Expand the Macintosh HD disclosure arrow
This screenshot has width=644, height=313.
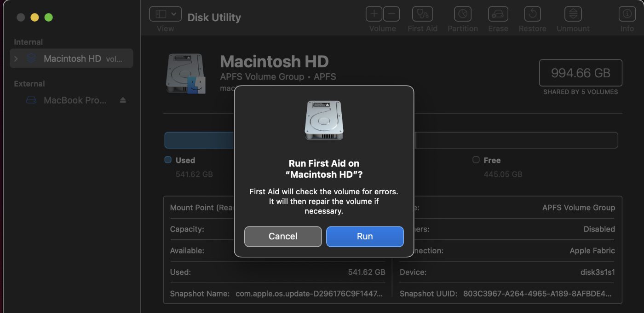tap(16, 59)
